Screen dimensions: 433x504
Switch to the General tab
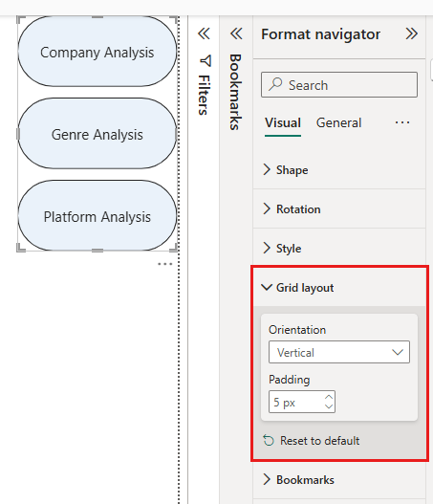click(338, 123)
